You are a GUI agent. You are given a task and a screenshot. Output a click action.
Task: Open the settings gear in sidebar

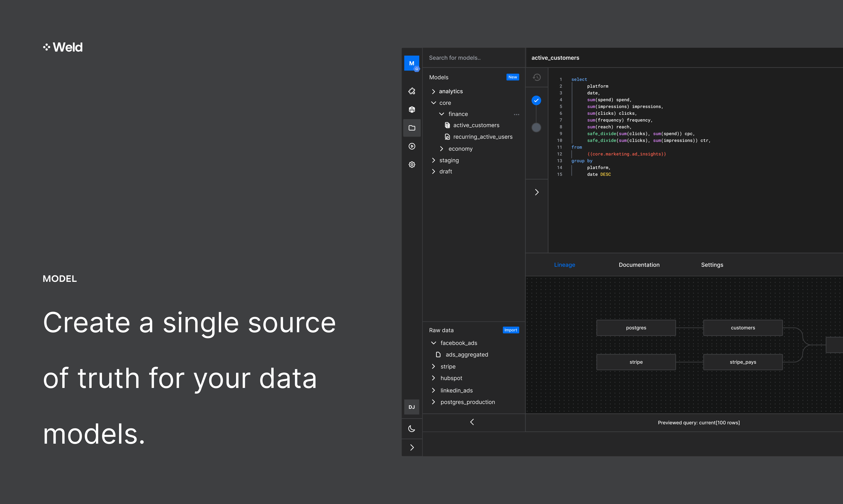pyautogui.click(x=412, y=165)
